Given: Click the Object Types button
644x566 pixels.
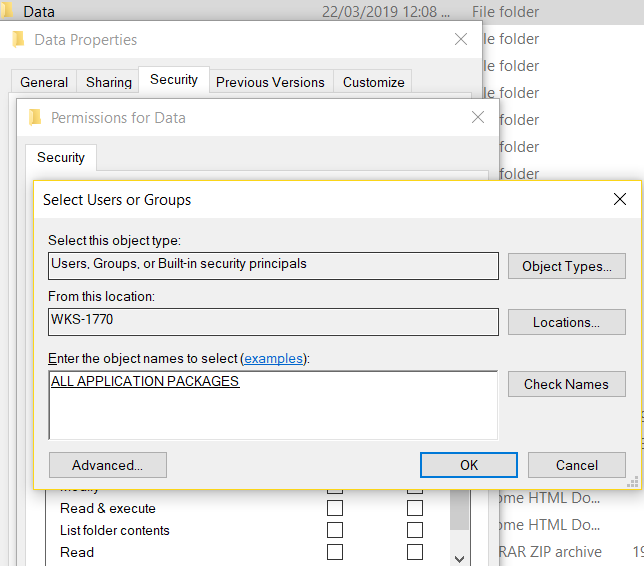Looking at the screenshot, I should [566, 266].
